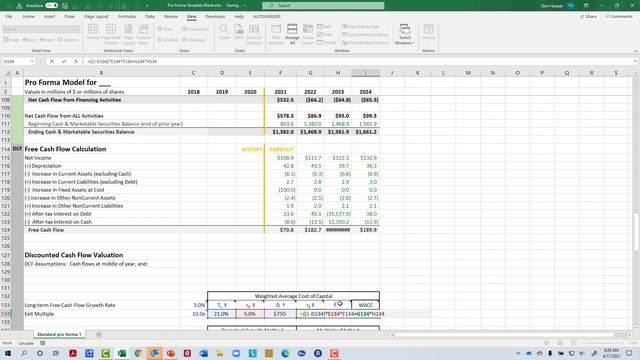
Task: Open Excel from the taskbar
Action: (x=122, y=353)
